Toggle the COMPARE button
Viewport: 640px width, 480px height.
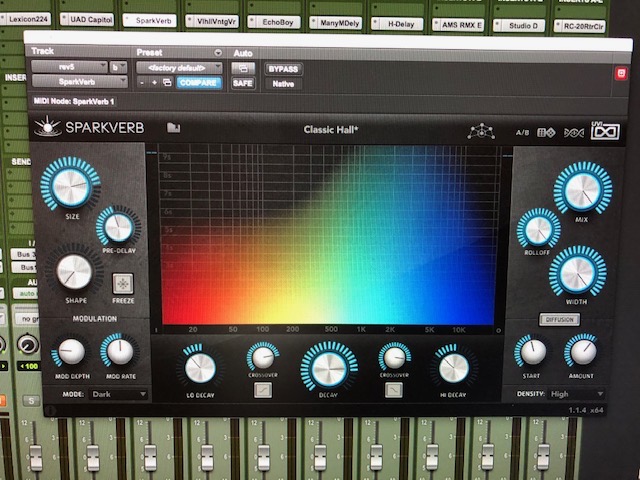pyautogui.click(x=198, y=83)
